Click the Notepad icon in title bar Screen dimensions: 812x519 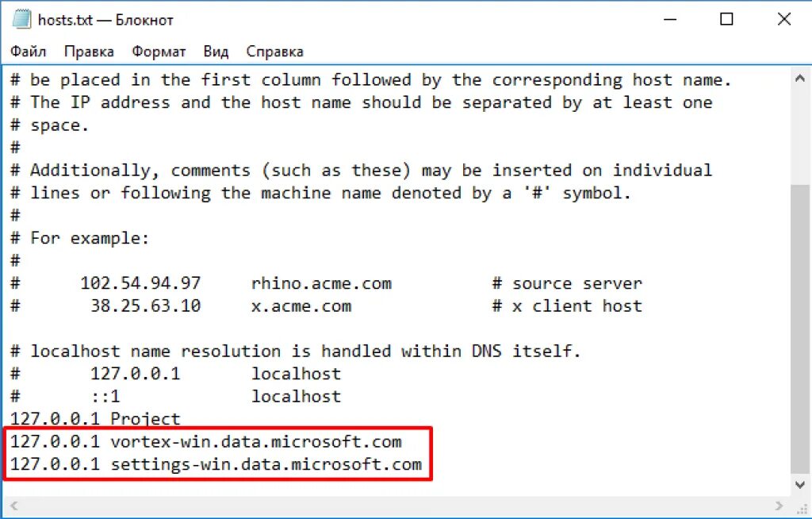[21, 20]
